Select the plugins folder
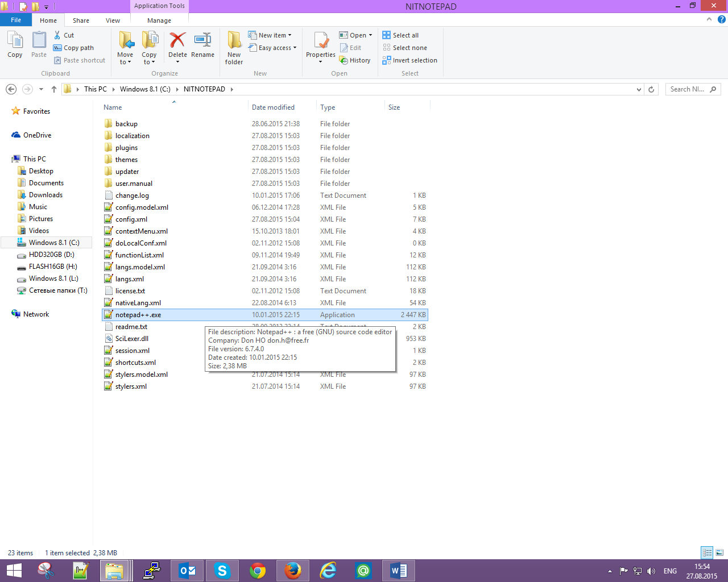Viewport: 728px width, 582px height. tap(126, 148)
